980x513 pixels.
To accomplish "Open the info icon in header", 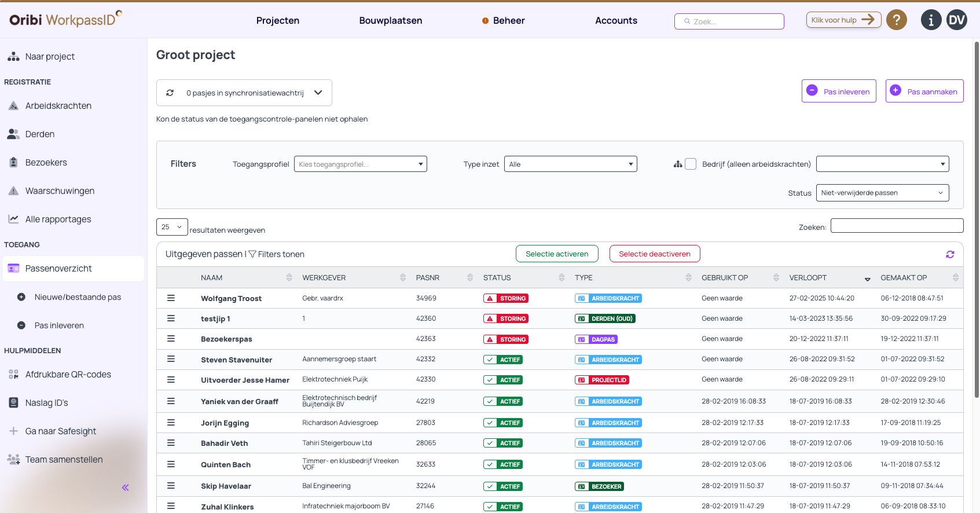I will tap(931, 20).
